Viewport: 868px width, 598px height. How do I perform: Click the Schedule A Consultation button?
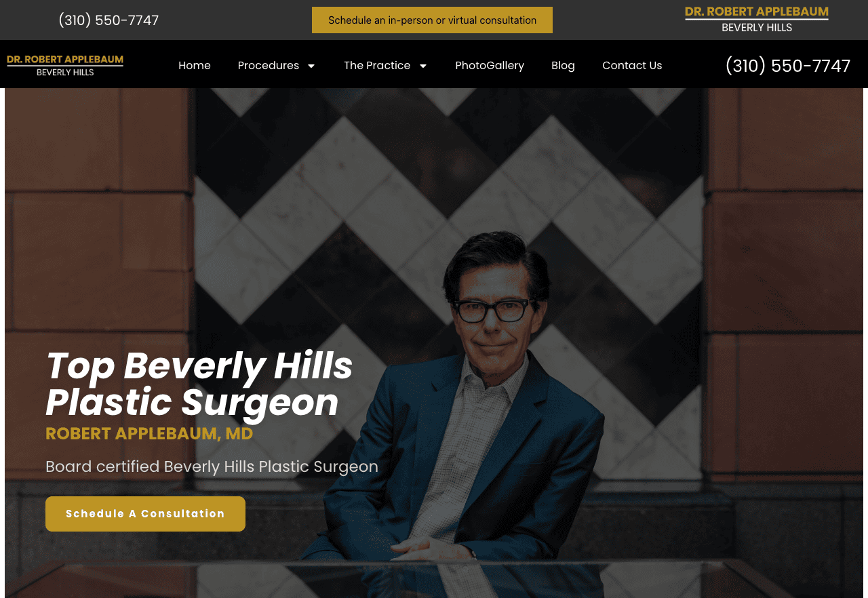[x=145, y=514]
